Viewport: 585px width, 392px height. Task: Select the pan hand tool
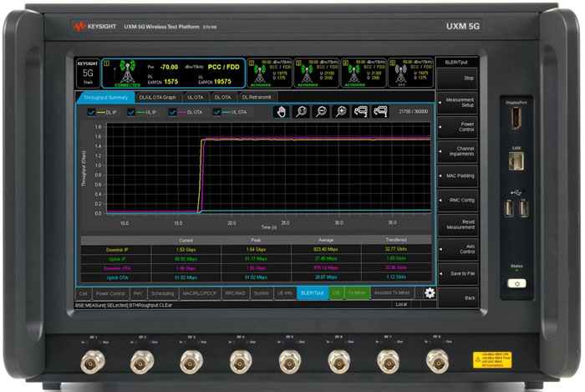(282, 111)
